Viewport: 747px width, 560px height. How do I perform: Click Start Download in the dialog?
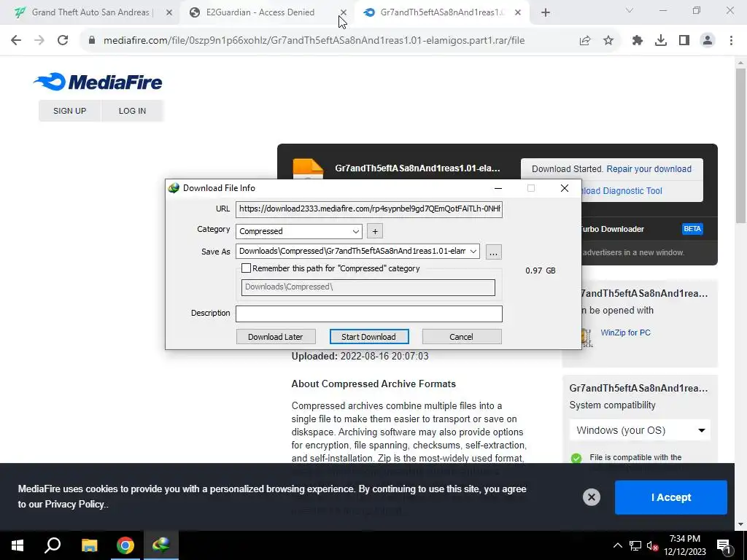click(368, 337)
